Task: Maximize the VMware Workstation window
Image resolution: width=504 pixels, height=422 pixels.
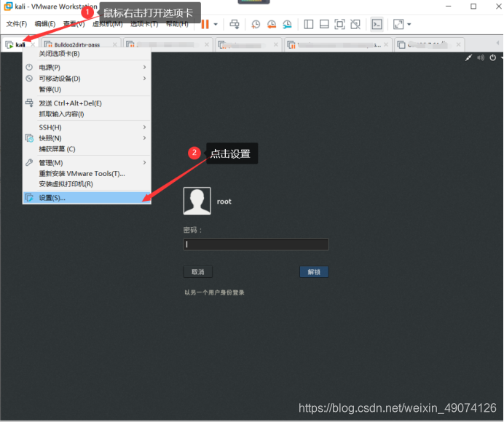Action: [x=473, y=7]
